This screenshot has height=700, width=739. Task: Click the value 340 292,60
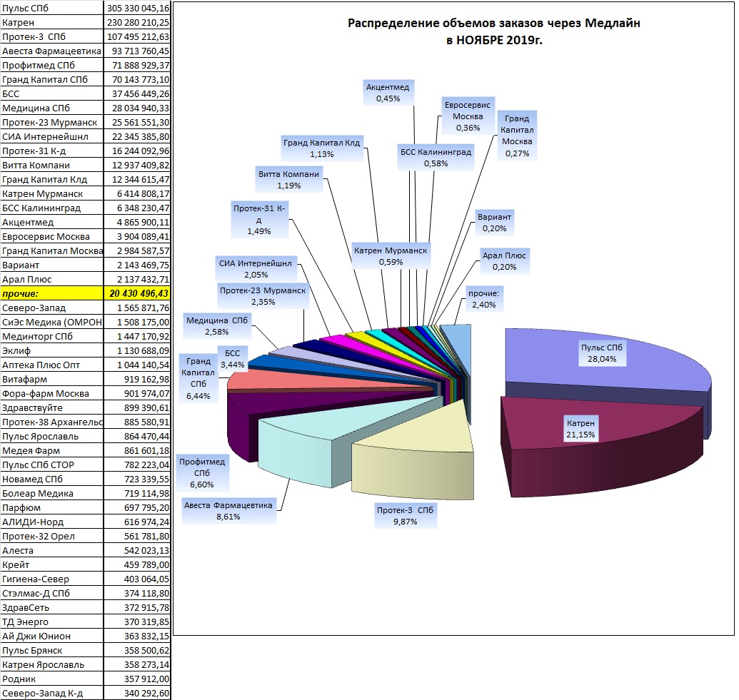(x=137, y=693)
